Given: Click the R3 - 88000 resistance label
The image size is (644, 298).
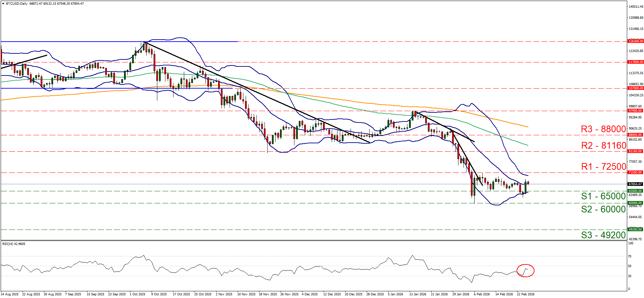Looking at the screenshot, I should tap(603, 129).
